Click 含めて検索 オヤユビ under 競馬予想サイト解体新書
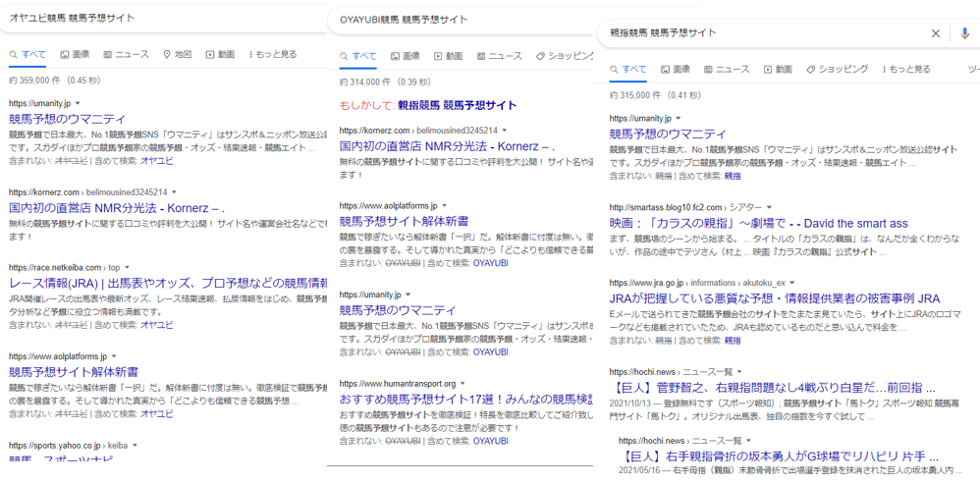This screenshot has width=980, height=483. click(x=156, y=413)
